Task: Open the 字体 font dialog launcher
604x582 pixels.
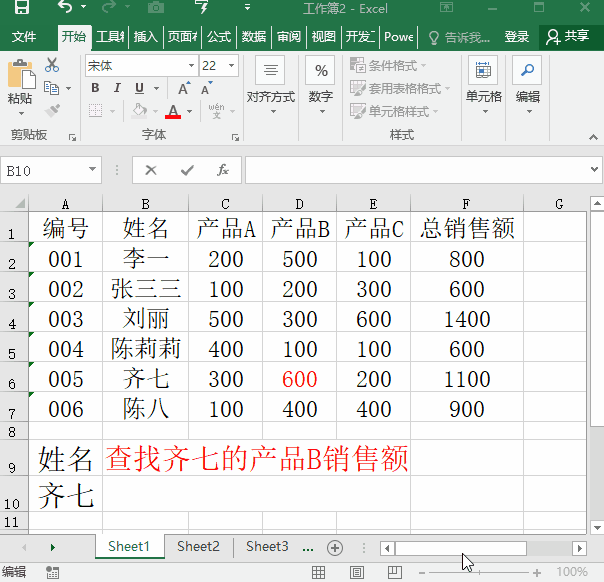Action: (235, 137)
